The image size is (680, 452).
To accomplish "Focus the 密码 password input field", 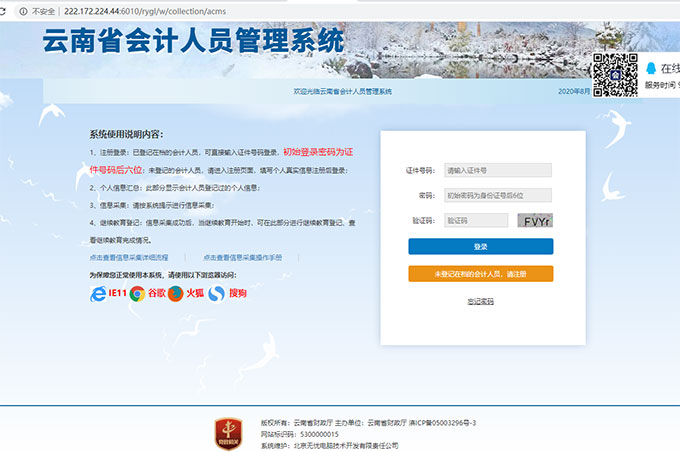I will (x=497, y=195).
